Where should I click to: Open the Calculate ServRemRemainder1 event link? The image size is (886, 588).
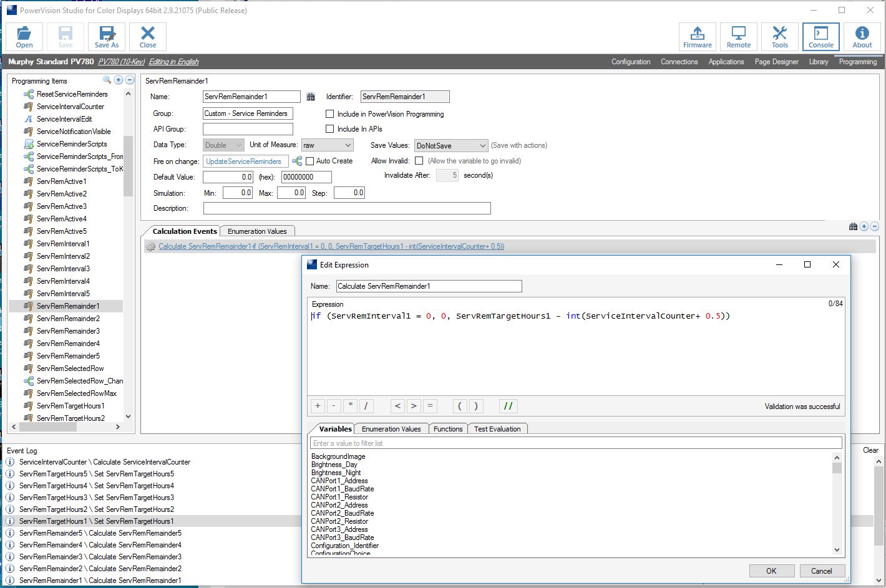pos(331,246)
